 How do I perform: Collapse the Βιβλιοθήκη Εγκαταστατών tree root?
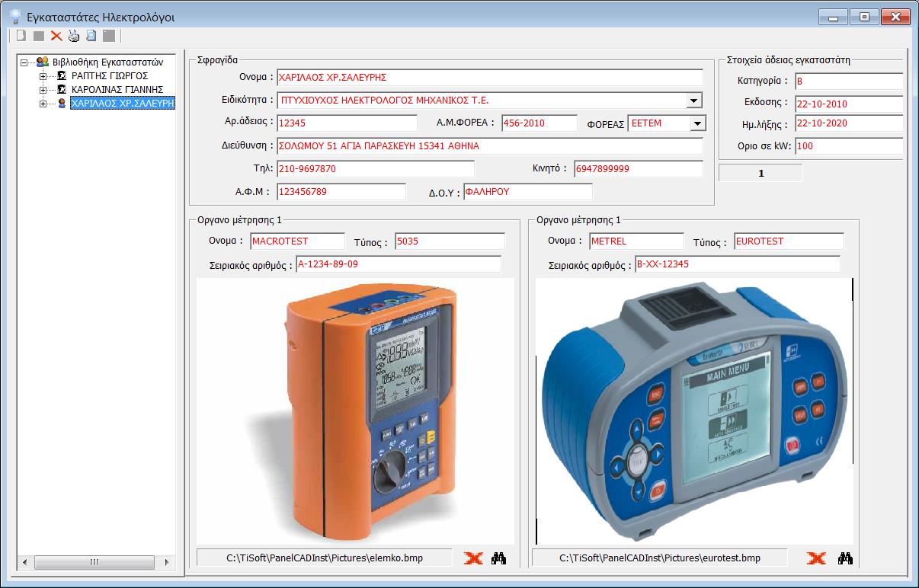25,62
